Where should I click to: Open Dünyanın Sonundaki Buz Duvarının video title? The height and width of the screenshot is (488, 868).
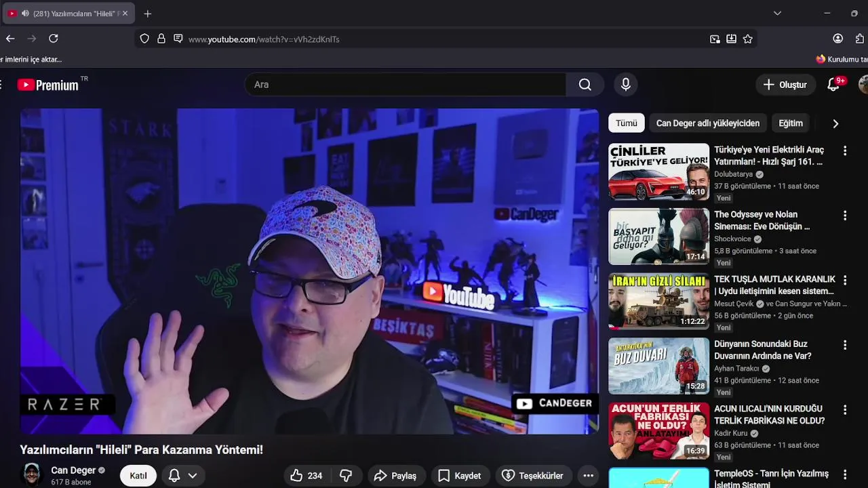(x=763, y=350)
